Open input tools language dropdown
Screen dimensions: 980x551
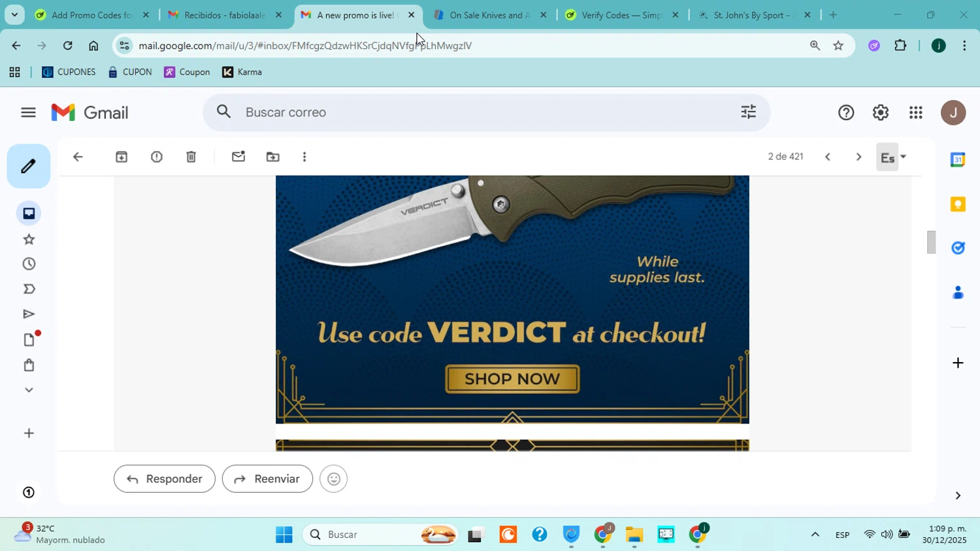[x=904, y=157]
